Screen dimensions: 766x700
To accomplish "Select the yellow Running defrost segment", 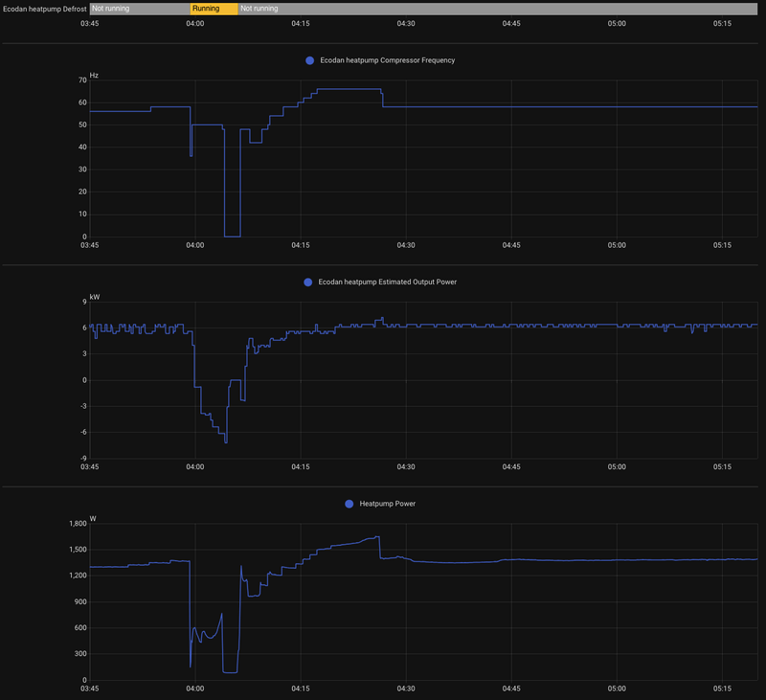I will click(x=214, y=9).
